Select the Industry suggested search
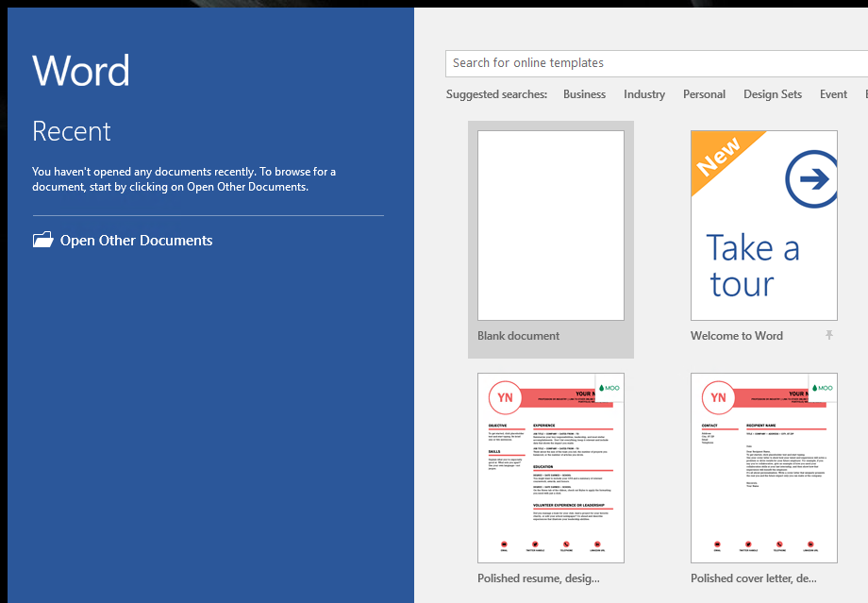The width and height of the screenshot is (868, 603). (x=644, y=94)
